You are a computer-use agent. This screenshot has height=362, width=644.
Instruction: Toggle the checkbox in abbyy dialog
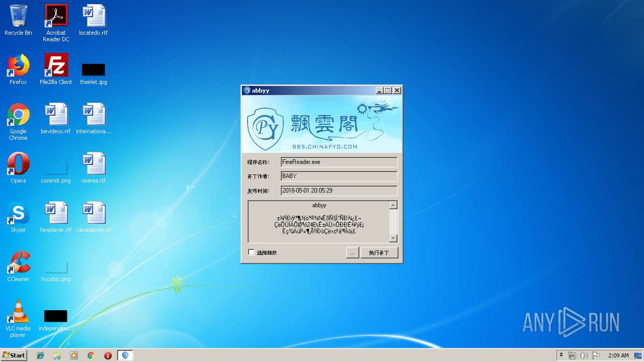pyautogui.click(x=252, y=252)
